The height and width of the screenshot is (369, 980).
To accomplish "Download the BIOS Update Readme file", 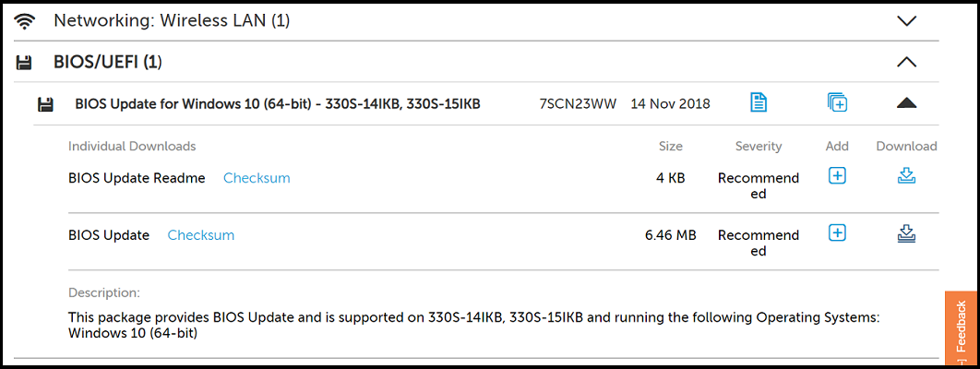I will pos(907,175).
